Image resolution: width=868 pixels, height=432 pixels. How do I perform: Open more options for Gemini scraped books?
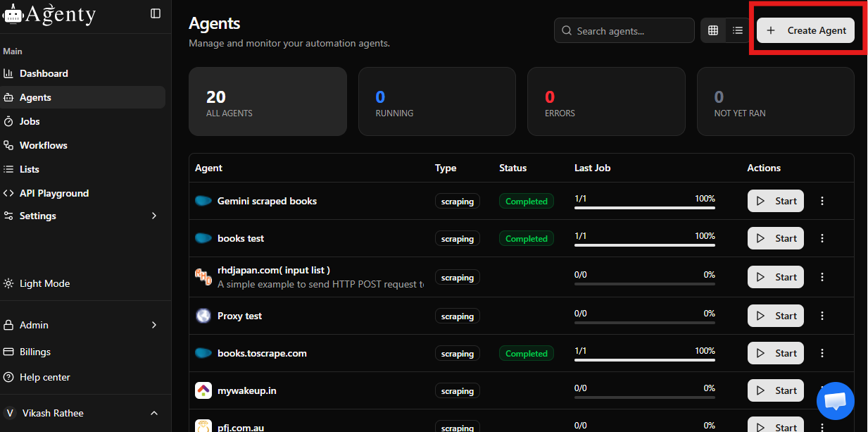coord(822,201)
